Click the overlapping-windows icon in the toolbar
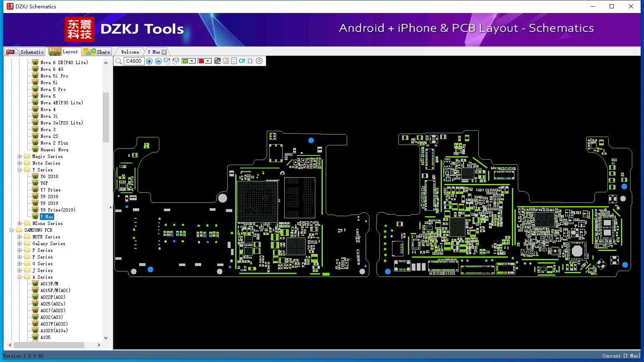This screenshot has height=362, width=644. click(218, 61)
